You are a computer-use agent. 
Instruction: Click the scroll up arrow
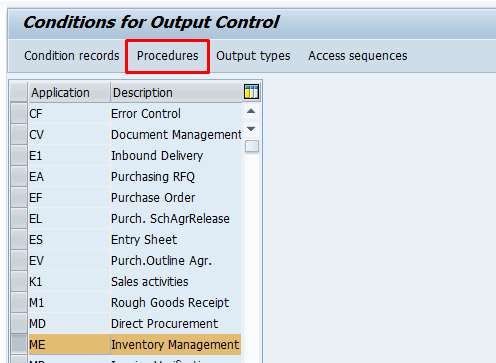251,111
